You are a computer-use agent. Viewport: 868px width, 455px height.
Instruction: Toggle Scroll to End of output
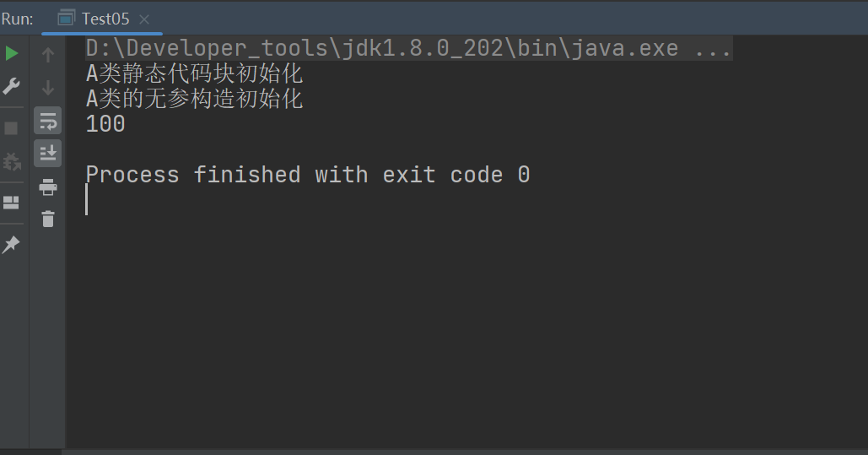click(48, 153)
